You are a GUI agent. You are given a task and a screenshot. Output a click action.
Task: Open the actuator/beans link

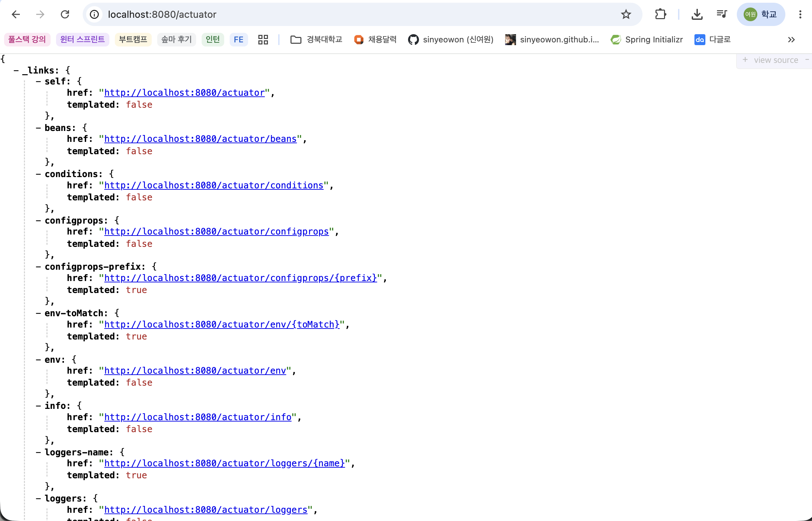(200, 139)
